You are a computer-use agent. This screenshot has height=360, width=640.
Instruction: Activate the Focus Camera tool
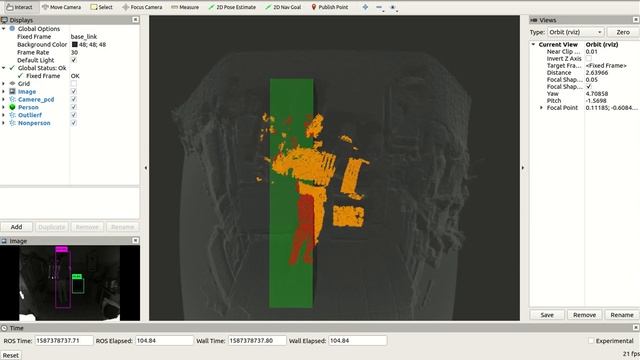point(142,7)
